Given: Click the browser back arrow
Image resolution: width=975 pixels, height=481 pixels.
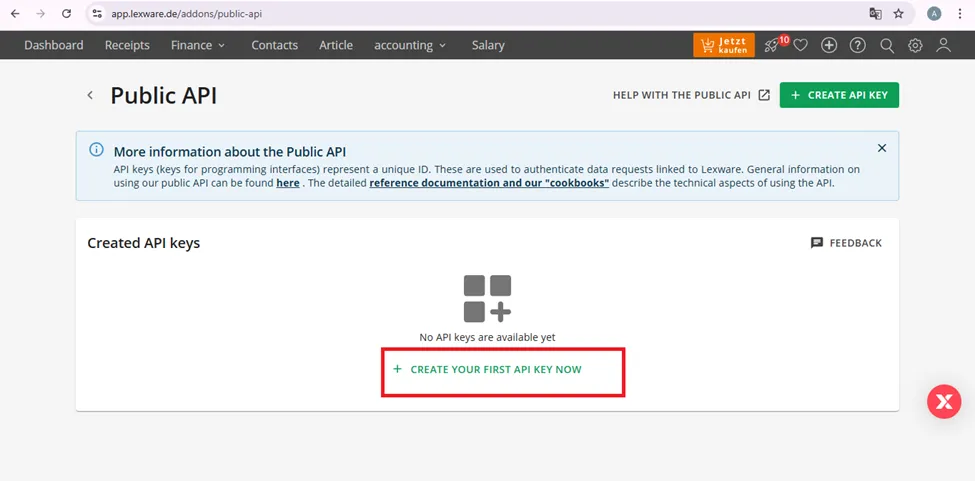Looking at the screenshot, I should 16,14.
